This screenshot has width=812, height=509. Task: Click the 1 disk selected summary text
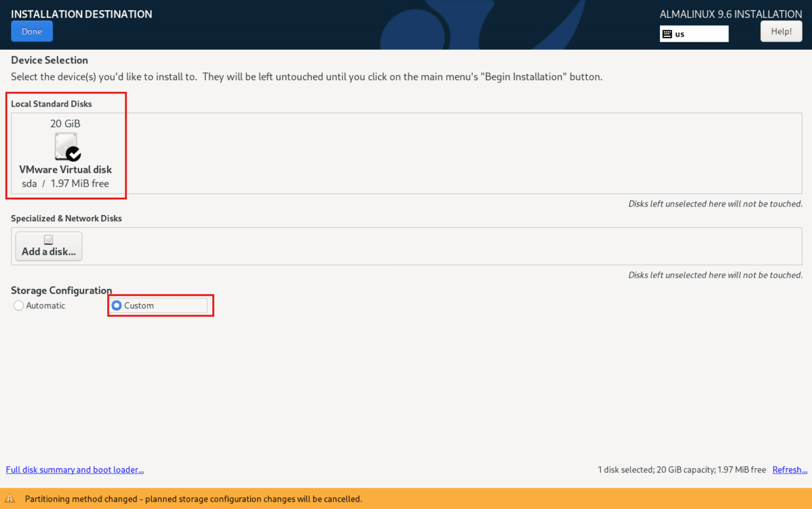click(682, 470)
